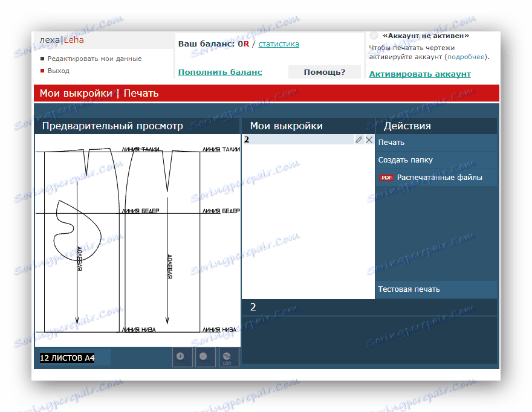Delete pattern 2 with the X icon
Screen dimensions: 532x412
point(369,140)
